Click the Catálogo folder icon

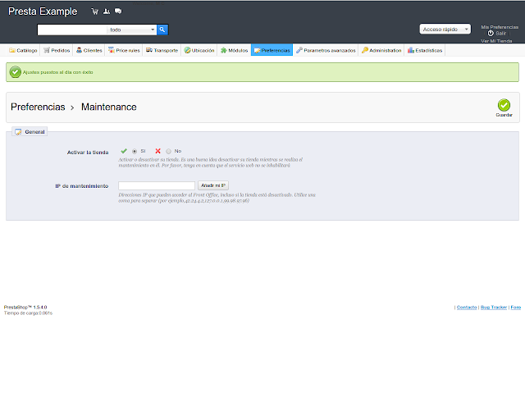(12, 50)
